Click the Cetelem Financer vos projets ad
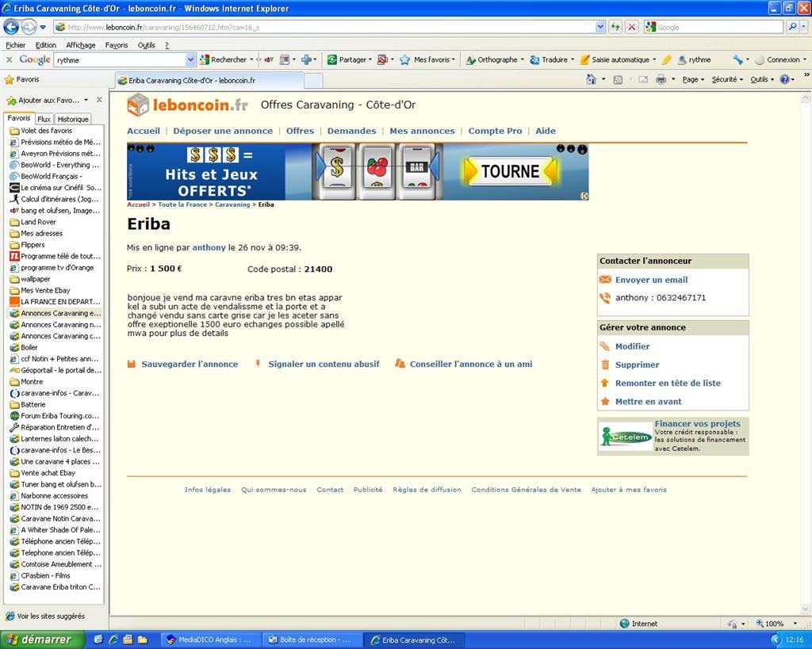The width and height of the screenshot is (812, 649). [672, 437]
